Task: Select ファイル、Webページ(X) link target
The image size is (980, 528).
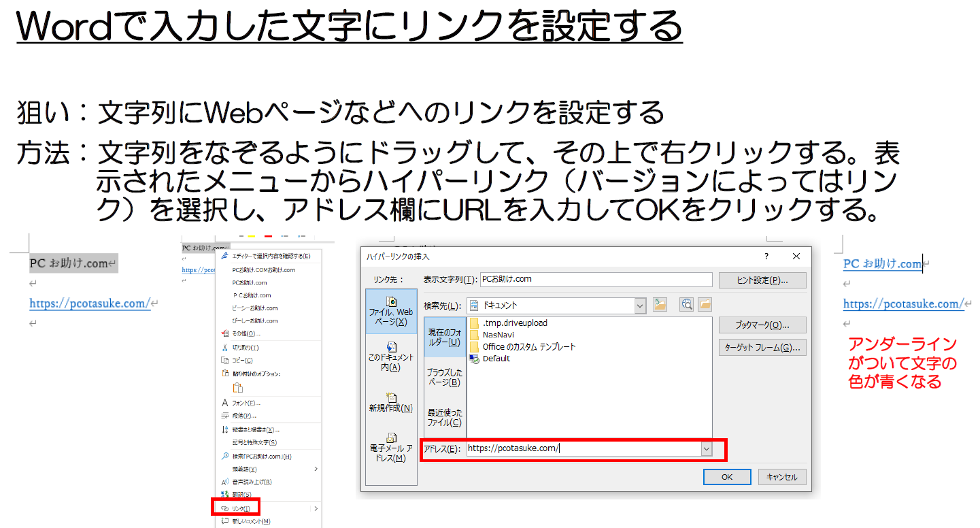Action: coord(391,311)
